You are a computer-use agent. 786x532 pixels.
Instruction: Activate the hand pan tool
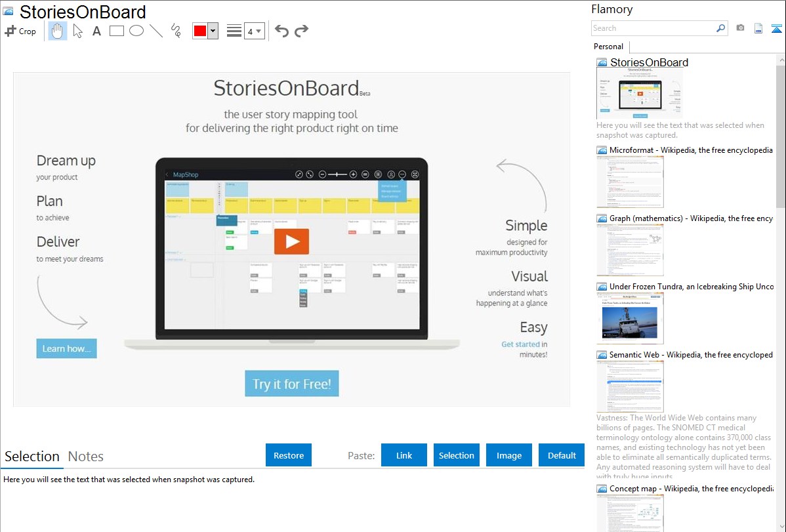[x=57, y=31]
